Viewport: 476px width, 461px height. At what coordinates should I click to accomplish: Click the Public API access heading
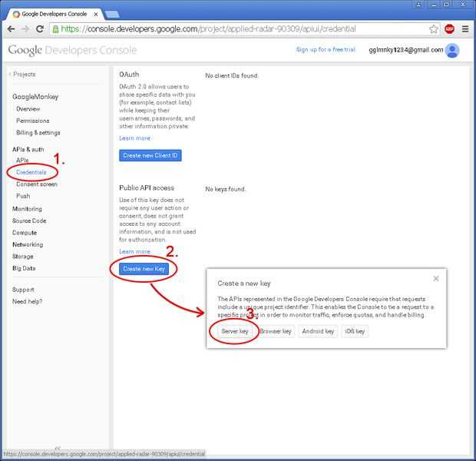pyautogui.click(x=147, y=187)
